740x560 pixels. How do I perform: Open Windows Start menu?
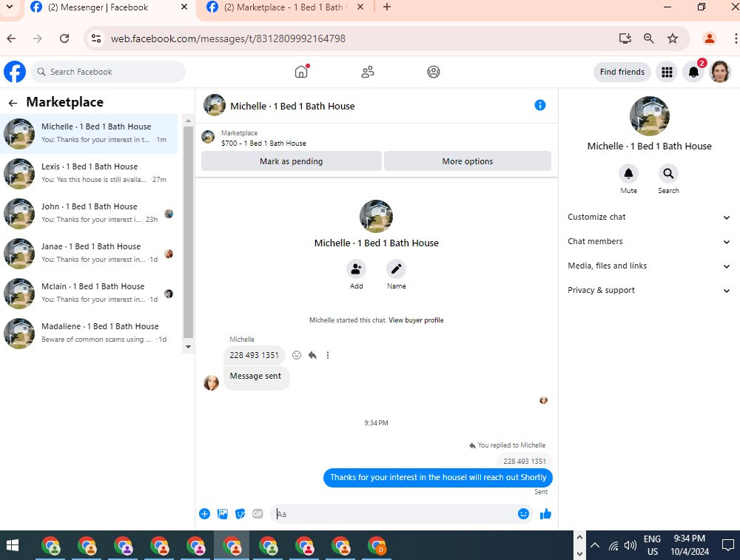pos(13,545)
